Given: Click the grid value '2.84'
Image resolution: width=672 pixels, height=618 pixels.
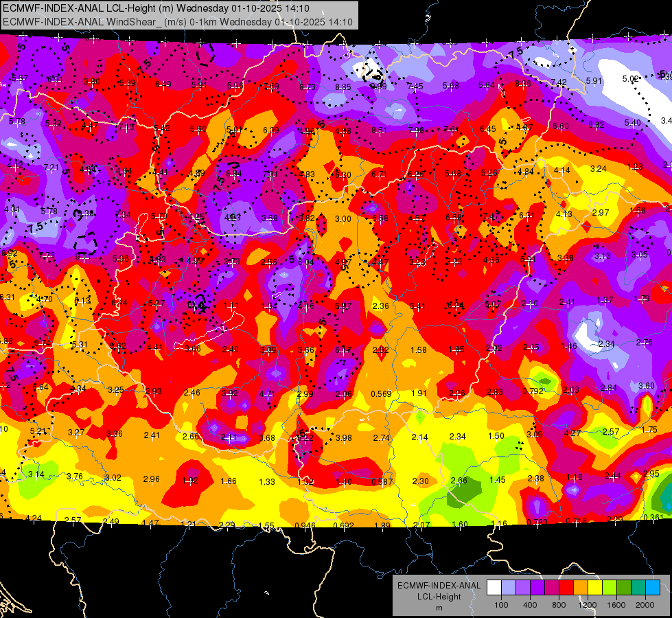Looking at the screenshot, I should pyautogui.click(x=609, y=388).
